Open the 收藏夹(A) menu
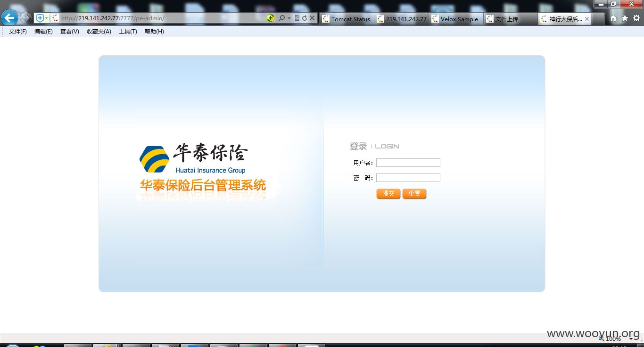644x347 pixels. pyautogui.click(x=99, y=32)
